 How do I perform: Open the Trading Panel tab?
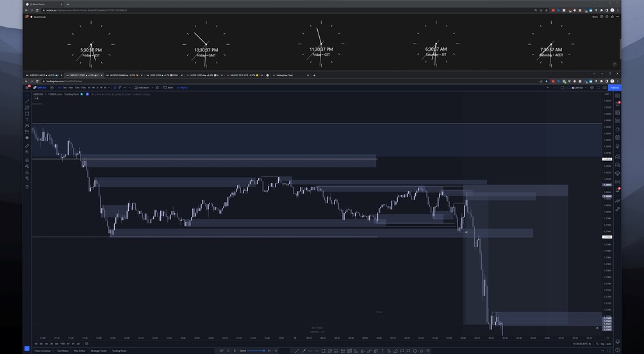click(120, 351)
